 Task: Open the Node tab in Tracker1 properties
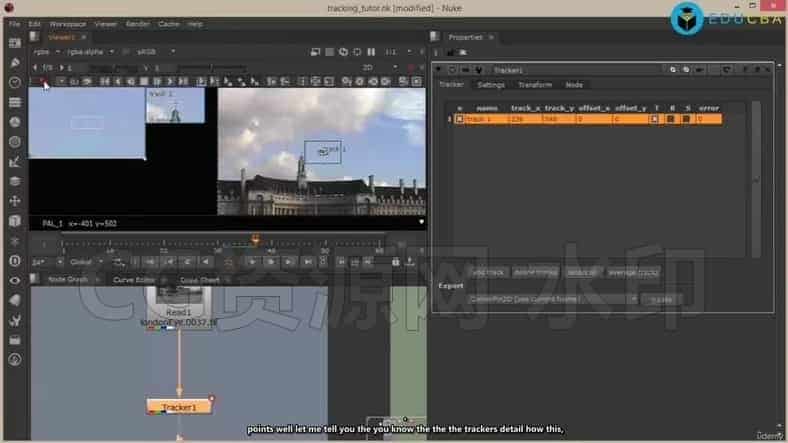(x=574, y=84)
